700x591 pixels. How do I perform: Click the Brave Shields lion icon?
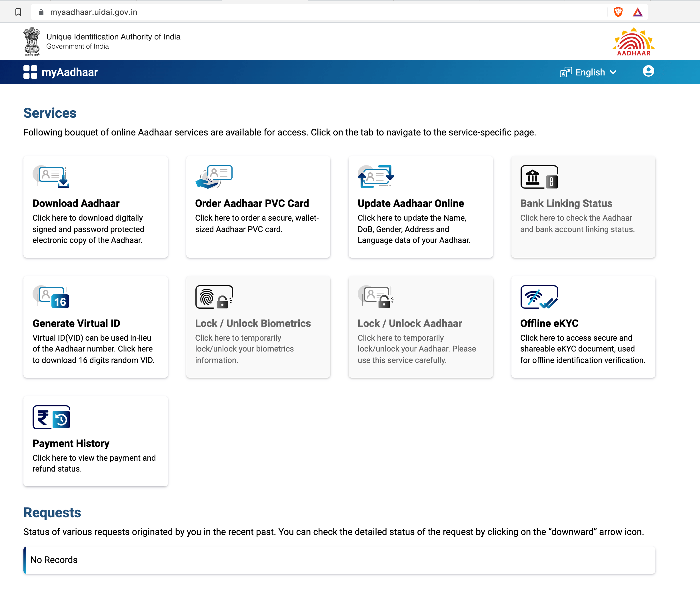pyautogui.click(x=618, y=12)
